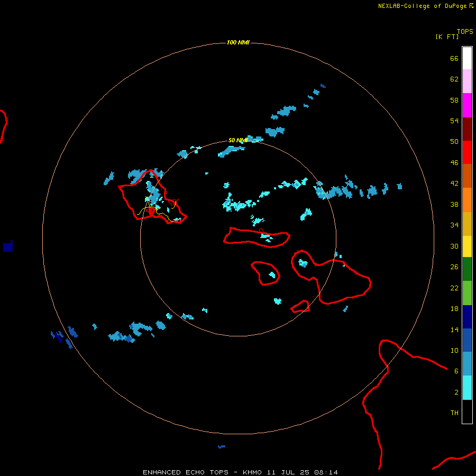The height and width of the screenshot is (476, 476).
Task: Click the legend value 42
Action: tap(454, 184)
